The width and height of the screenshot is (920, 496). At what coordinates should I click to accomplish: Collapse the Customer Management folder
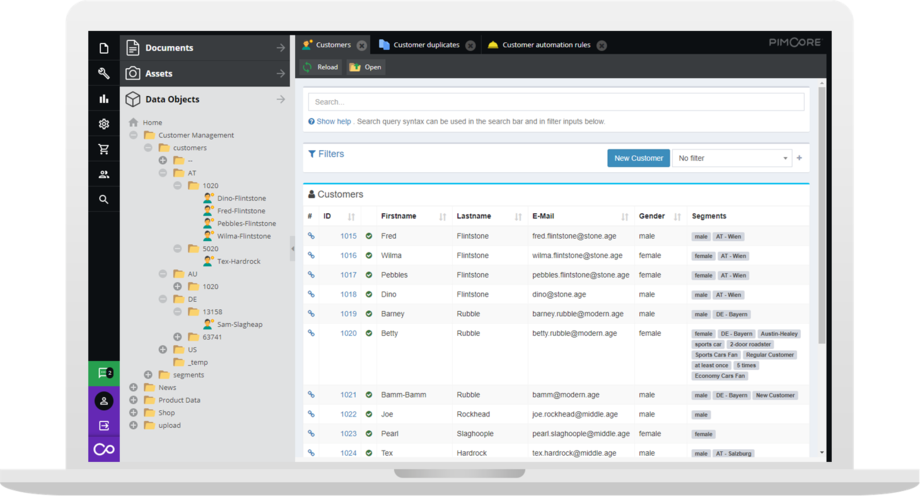tap(133, 135)
